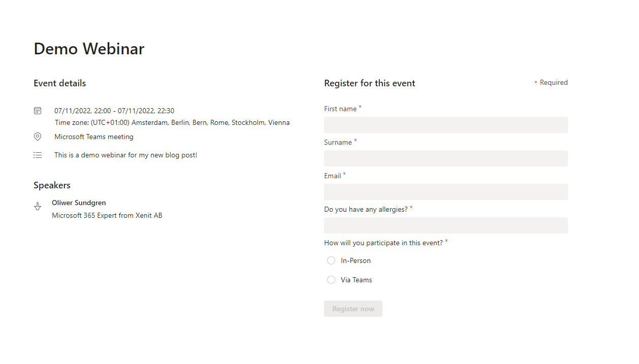Image resolution: width=639 pixels, height=364 pixels.
Task: Click into the allergies answer field
Action: (445, 225)
